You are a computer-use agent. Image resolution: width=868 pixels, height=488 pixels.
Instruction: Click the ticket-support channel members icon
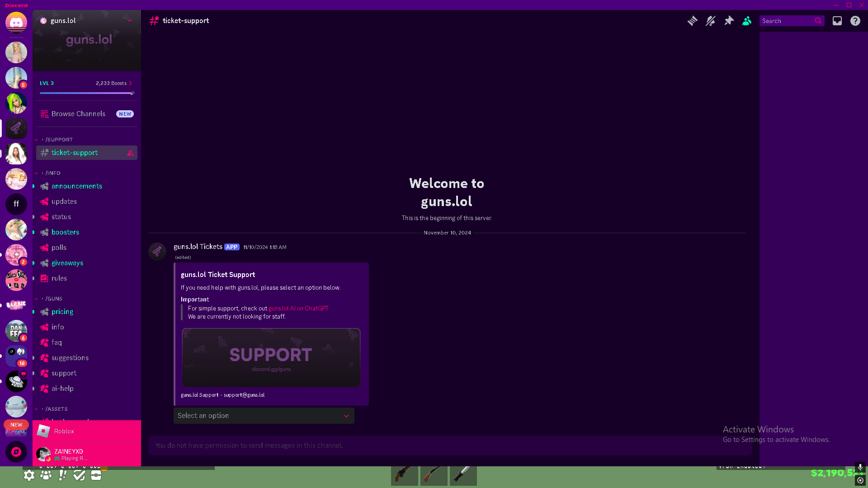(x=130, y=153)
